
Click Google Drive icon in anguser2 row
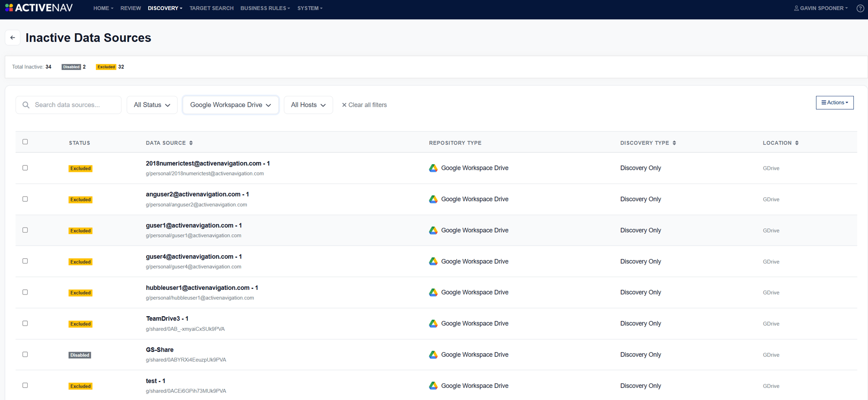point(433,199)
